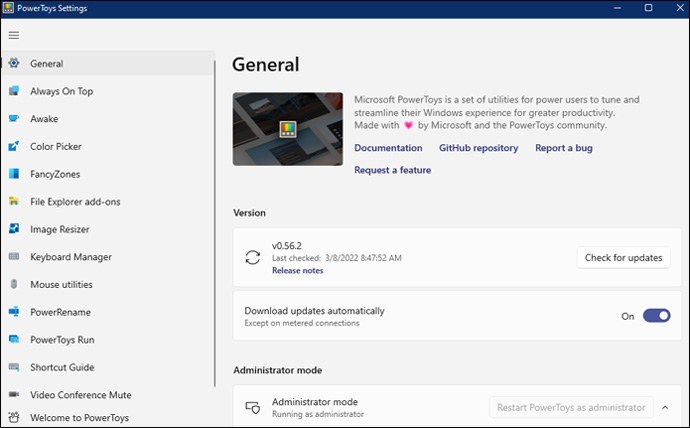Viewport: 690px width, 428px height.
Task: Click the sidebar vertical scrollbar
Action: [x=215, y=223]
